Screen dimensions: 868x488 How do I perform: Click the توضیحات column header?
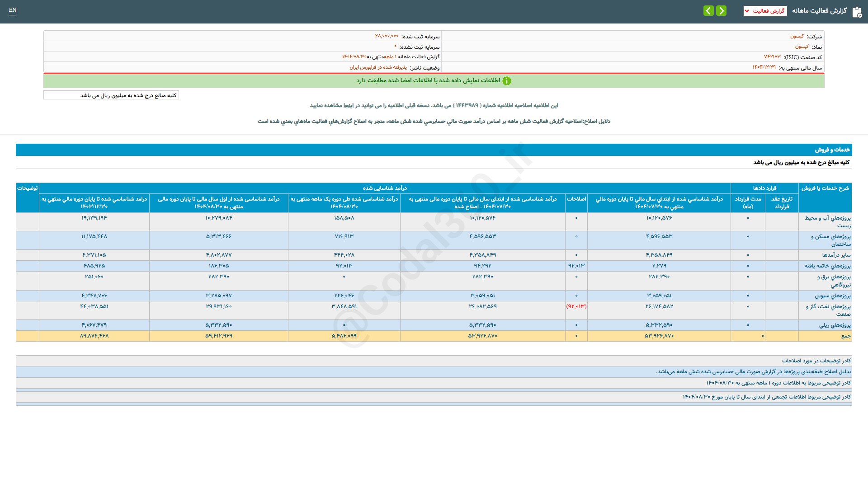pyautogui.click(x=28, y=188)
